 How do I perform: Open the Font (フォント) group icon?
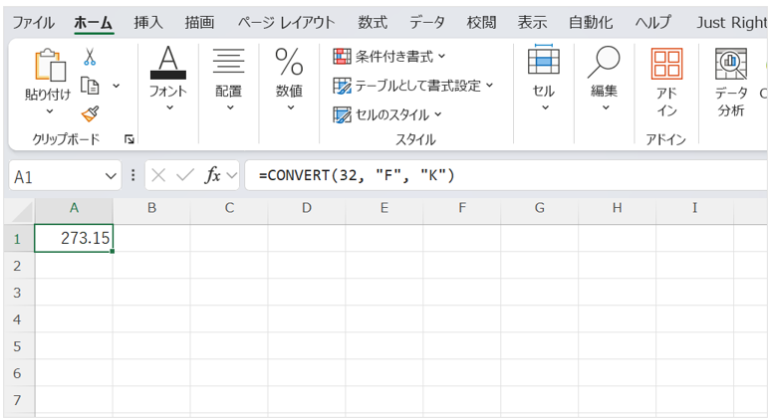click(168, 62)
